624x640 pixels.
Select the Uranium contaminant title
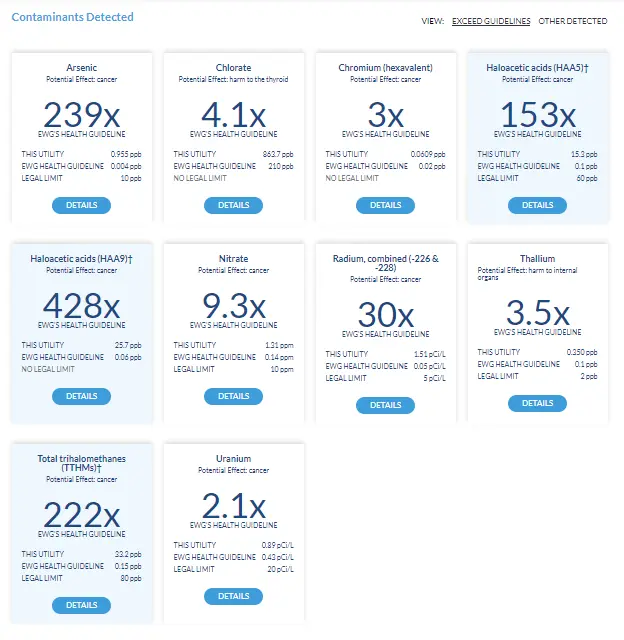pyautogui.click(x=233, y=459)
